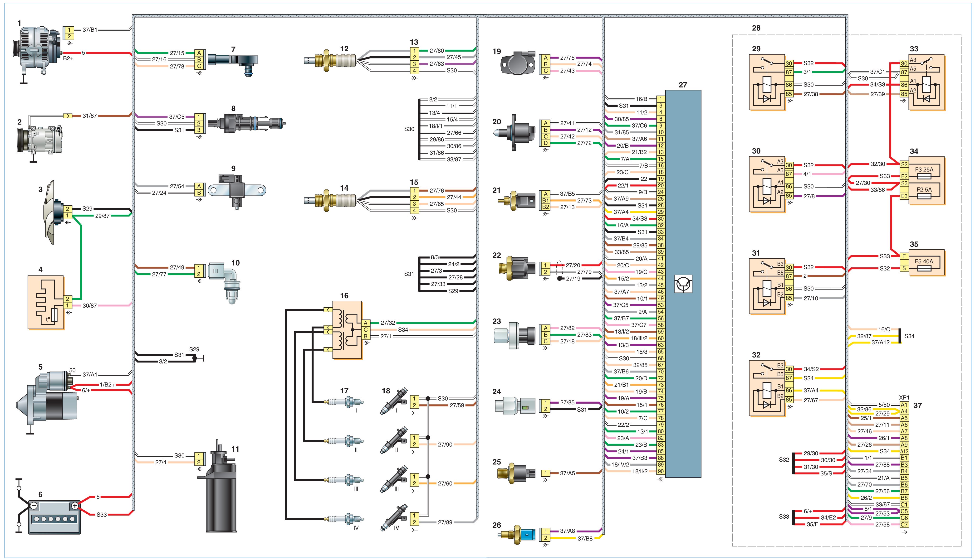Click the ignition coil module 16
Viewport: 975px width, 560px height.
tap(347, 330)
